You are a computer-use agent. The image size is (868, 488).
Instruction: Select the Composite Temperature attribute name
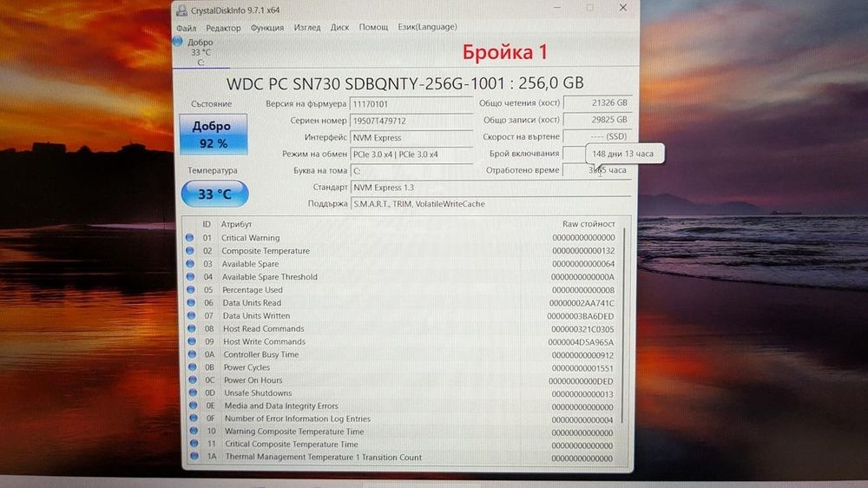pyautogui.click(x=266, y=251)
